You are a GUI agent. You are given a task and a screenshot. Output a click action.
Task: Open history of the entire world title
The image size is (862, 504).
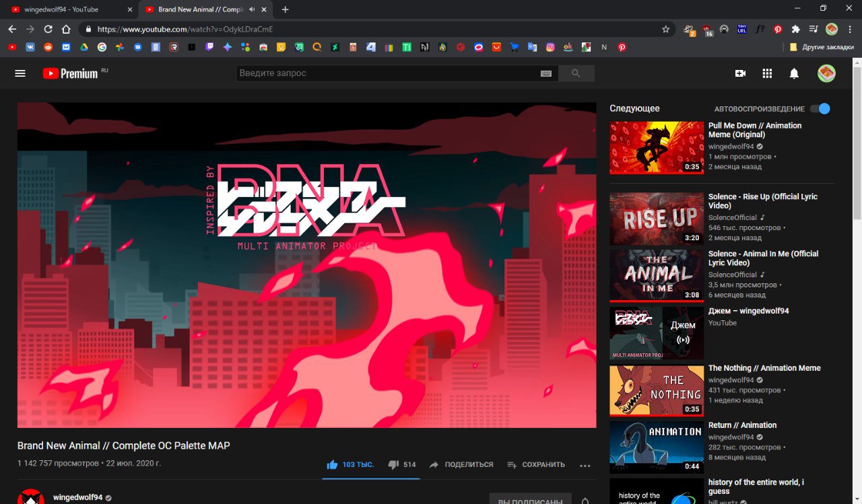(x=756, y=487)
